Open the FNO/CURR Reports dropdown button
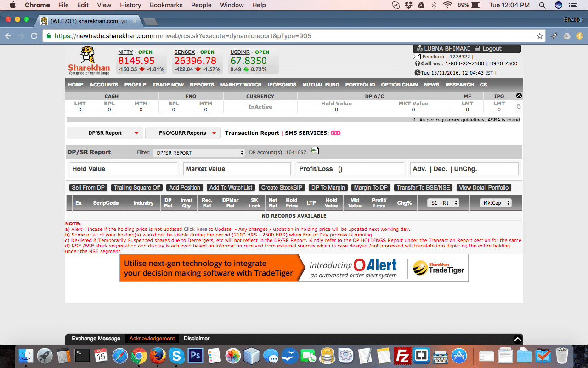The image size is (588, 368). tap(183, 133)
